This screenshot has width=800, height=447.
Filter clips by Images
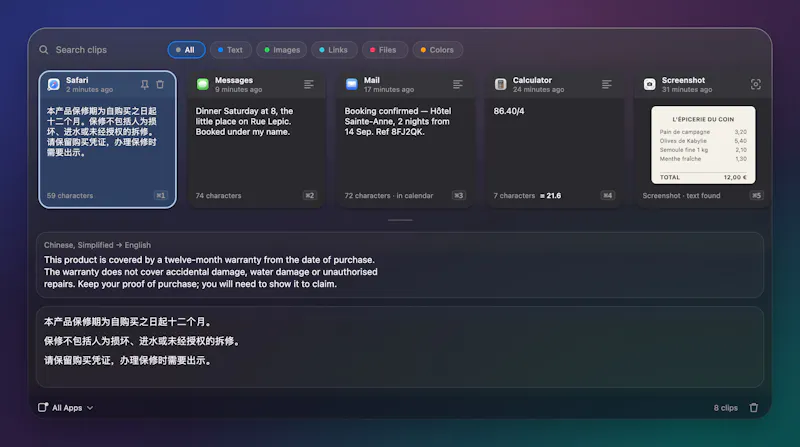[x=282, y=49]
